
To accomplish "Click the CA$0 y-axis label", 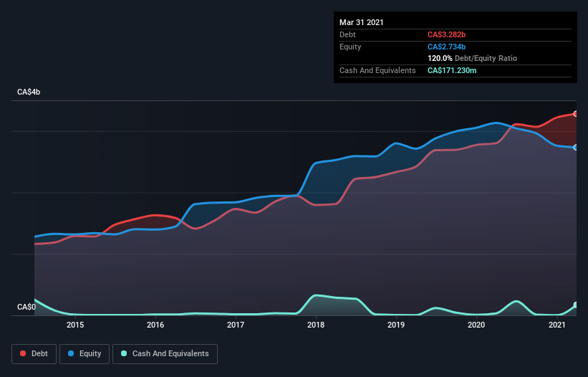I will [26, 307].
